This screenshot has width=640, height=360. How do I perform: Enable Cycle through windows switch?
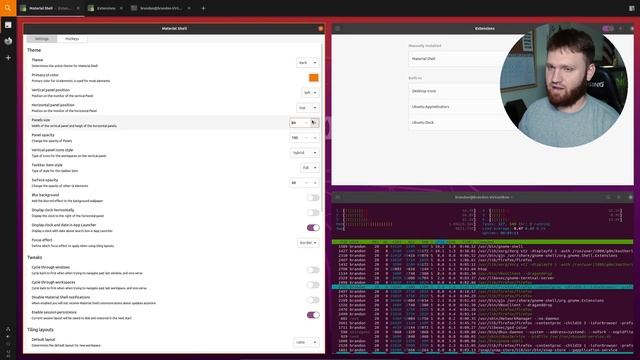click(x=313, y=270)
